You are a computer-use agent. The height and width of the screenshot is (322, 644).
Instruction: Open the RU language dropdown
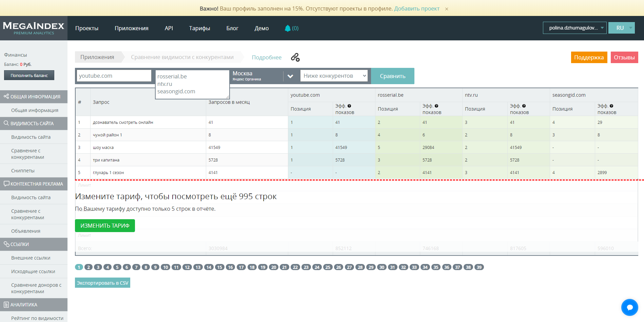coord(622,28)
